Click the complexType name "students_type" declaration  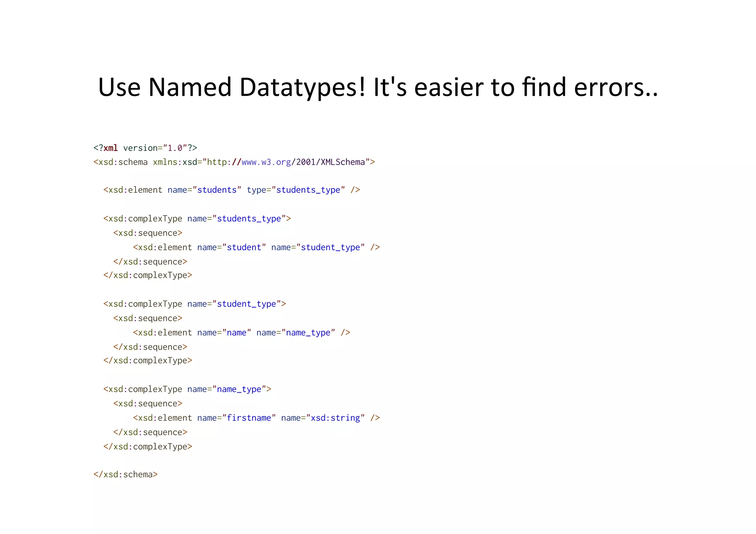click(249, 219)
